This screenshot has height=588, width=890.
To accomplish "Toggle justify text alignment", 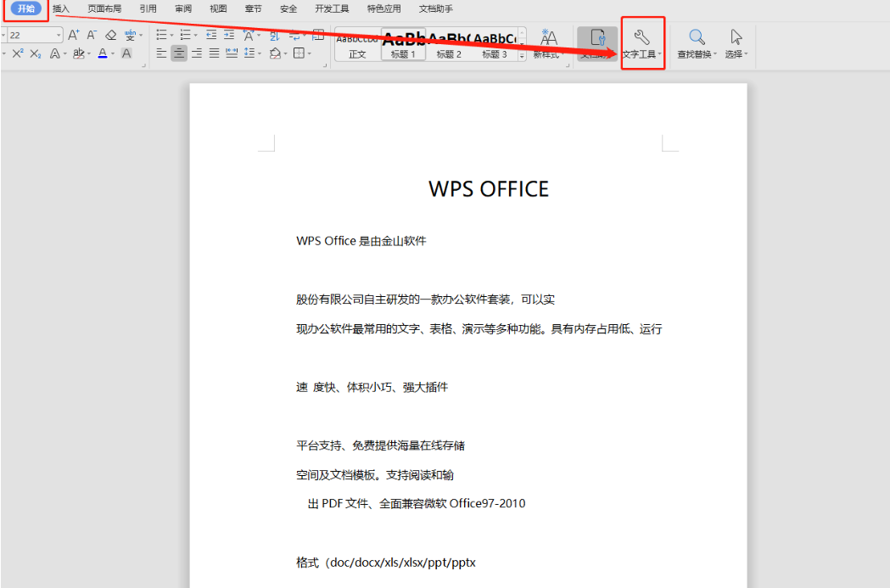I will coord(214,53).
